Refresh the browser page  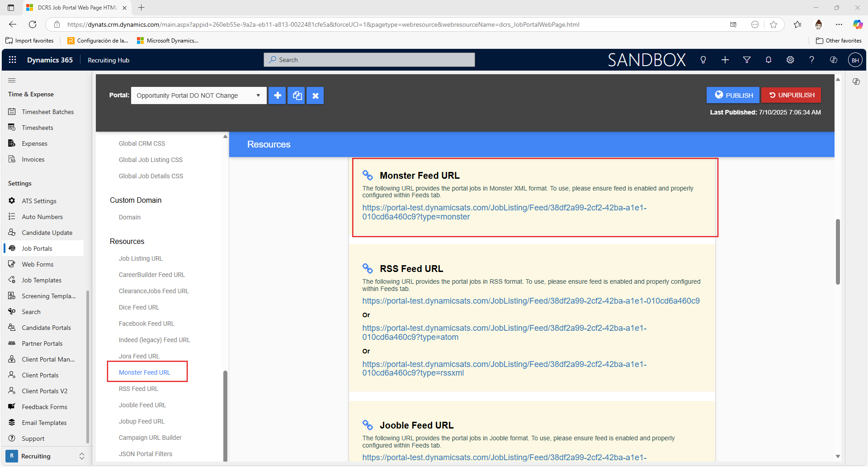[x=33, y=24]
